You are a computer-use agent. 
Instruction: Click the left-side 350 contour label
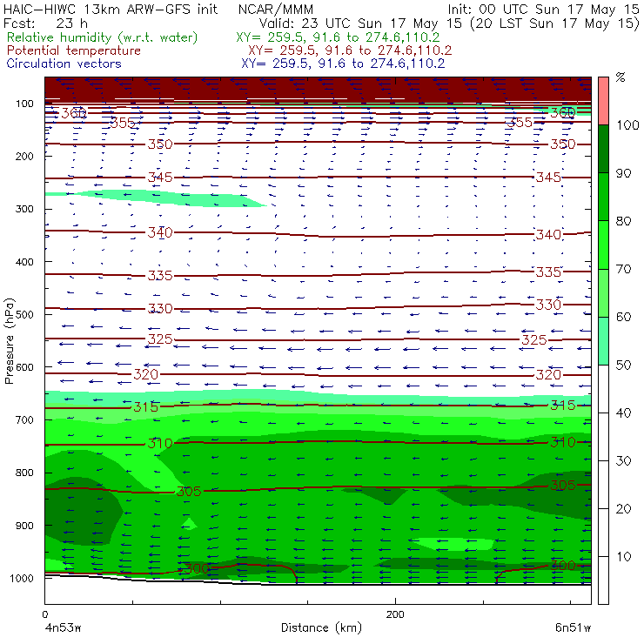click(160, 144)
